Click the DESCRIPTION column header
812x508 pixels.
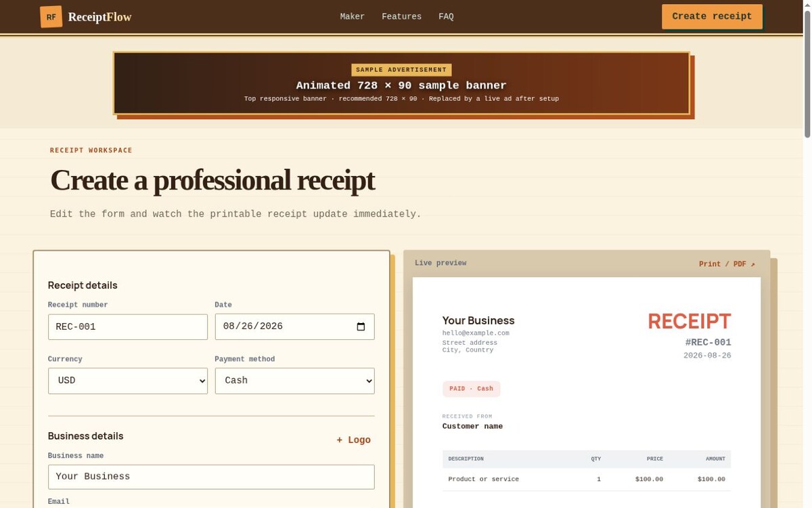(466, 459)
